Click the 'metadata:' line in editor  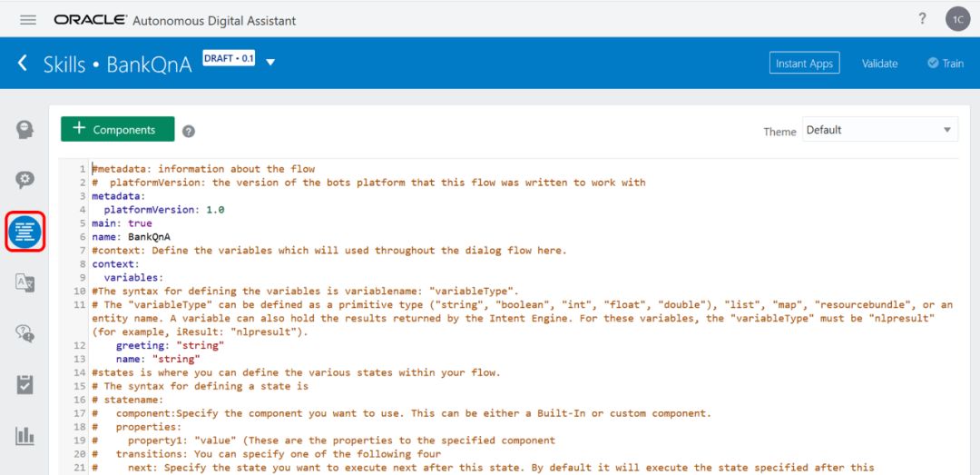(119, 196)
